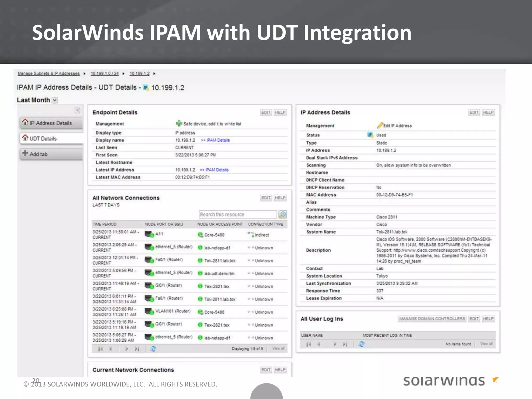532x399 pixels.
Task: Edit the Endpoint Details resource
Action: pos(266,112)
